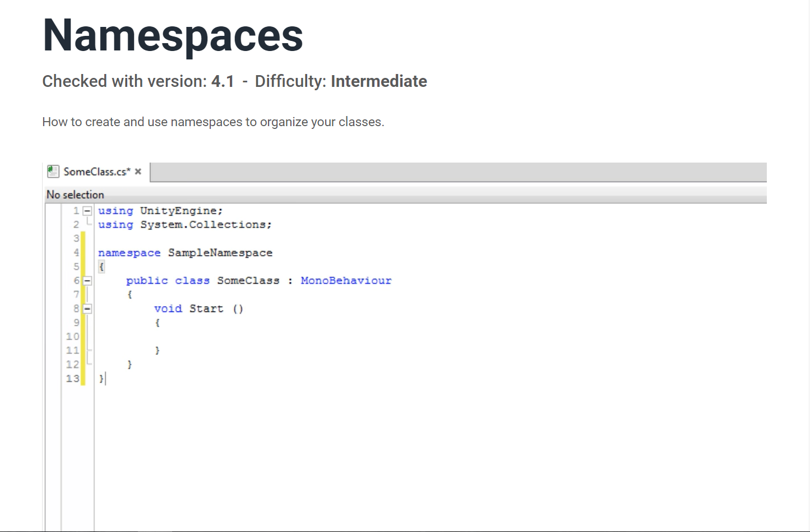Click 'void Start ()' code line
The width and height of the screenshot is (810, 532).
tap(198, 308)
